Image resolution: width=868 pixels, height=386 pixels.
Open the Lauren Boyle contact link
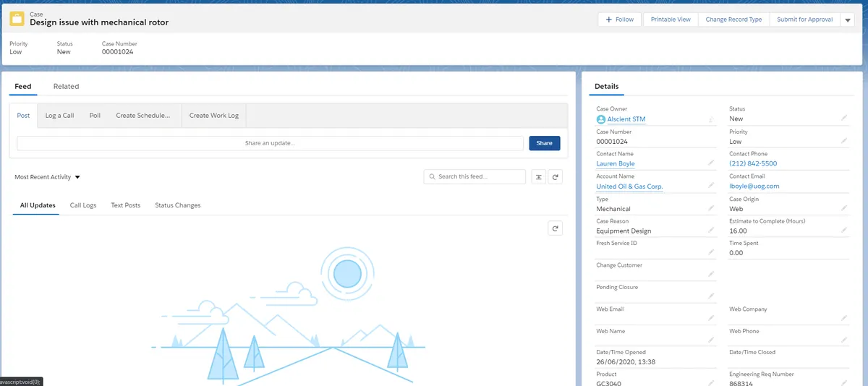pyautogui.click(x=616, y=164)
